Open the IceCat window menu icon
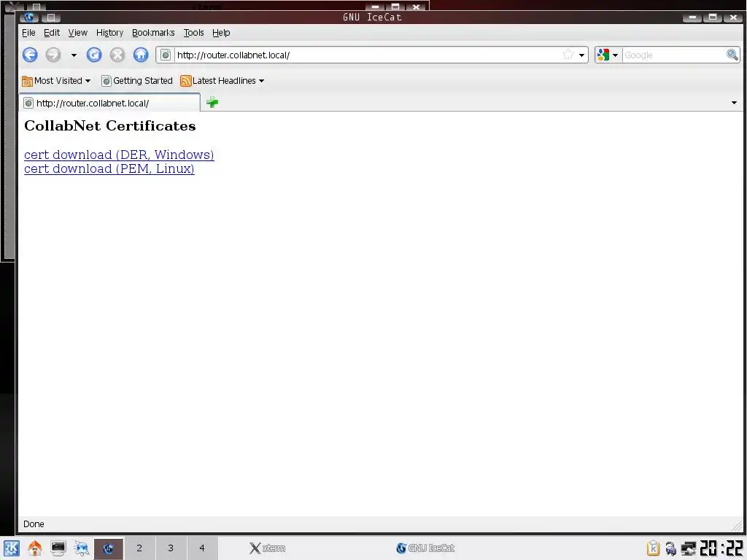747x560 pixels. click(29, 17)
